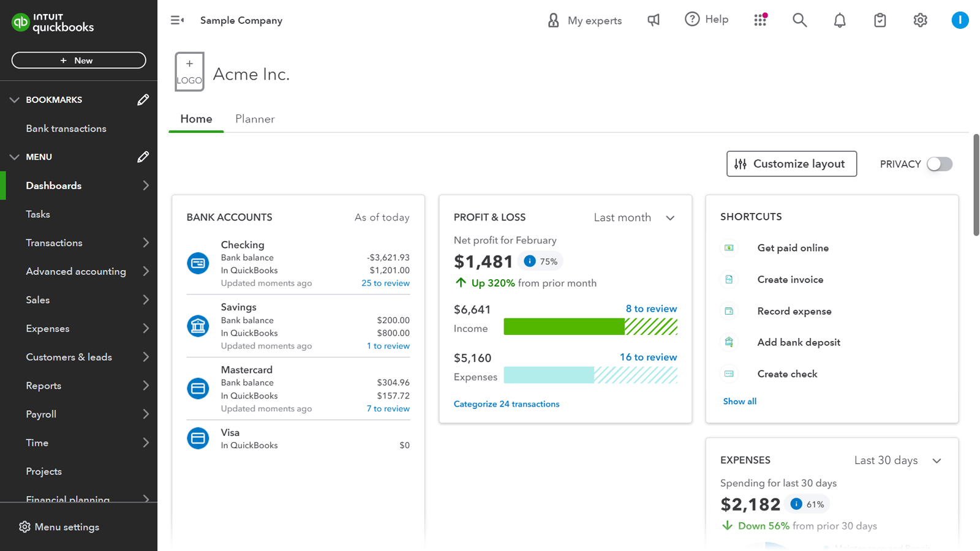Open Categorize 24 transactions link
This screenshot has height=551, width=980.
tap(507, 403)
